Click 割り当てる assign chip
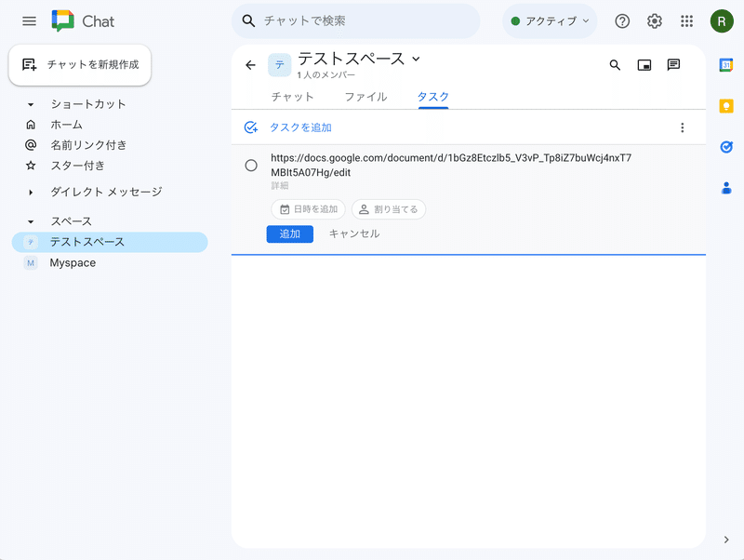Screen dimensions: 744x560 pos(389,209)
